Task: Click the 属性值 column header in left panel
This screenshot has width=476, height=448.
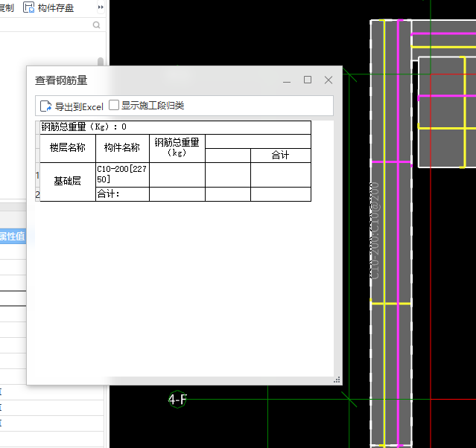Action: [13, 237]
